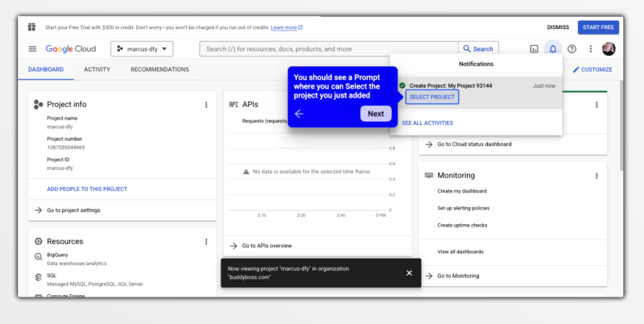Click Next in the blue tooltip
The height and width of the screenshot is (324, 644).
(x=375, y=114)
